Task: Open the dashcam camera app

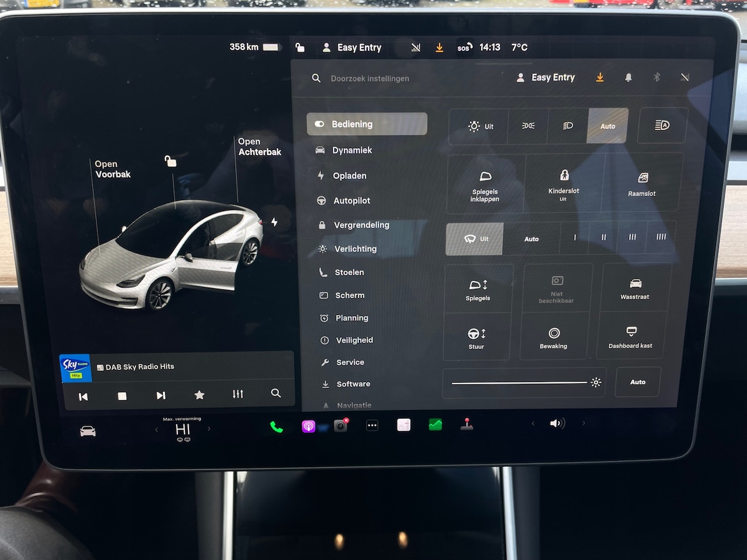Action: pos(341,426)
